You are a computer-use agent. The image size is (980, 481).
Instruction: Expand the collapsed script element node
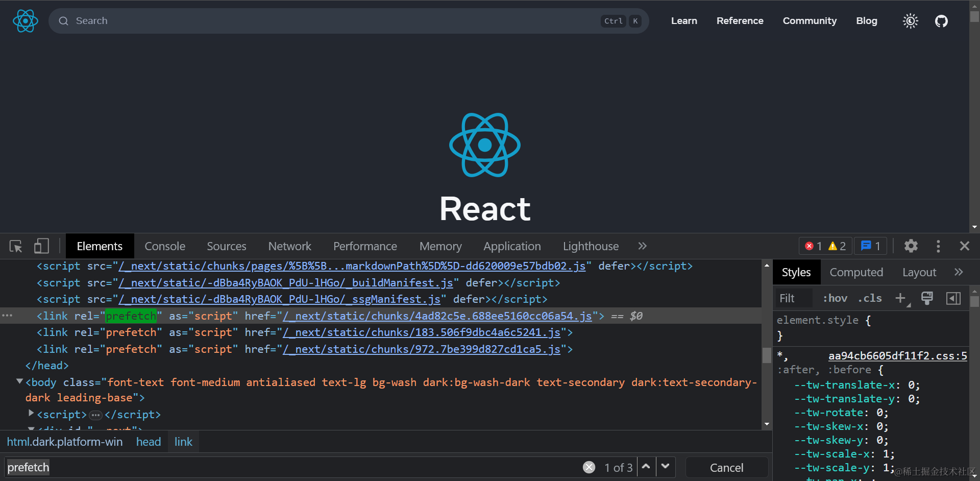[x=31, y=413]
